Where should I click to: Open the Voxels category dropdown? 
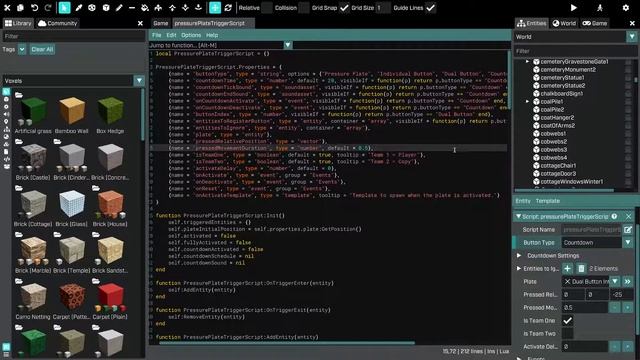[x=139, y=81]
